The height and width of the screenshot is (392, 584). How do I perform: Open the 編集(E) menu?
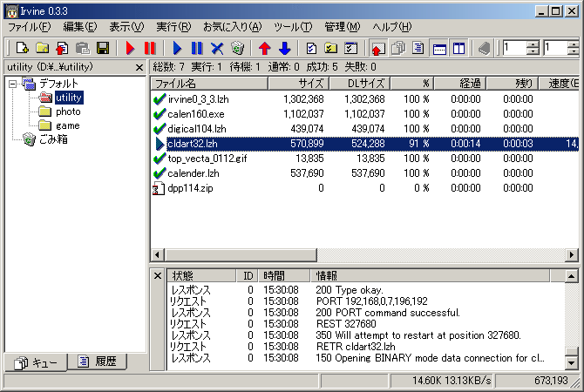79,27
